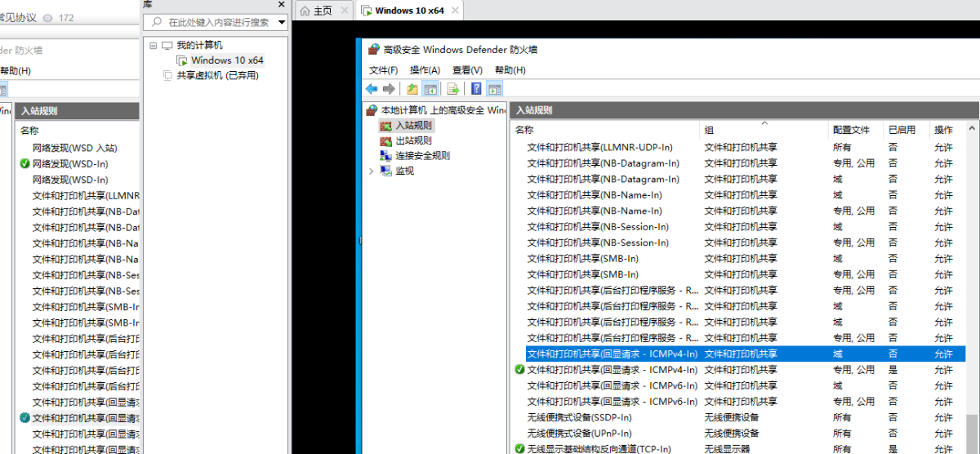980x454 pixels.
Task: Click the 出站规则 brick-wall icon in tree
Action: click(385, 140)
